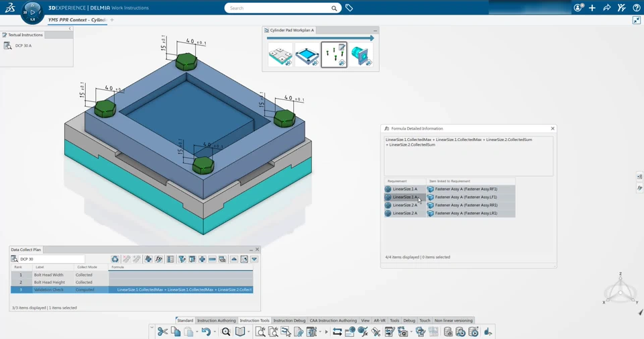Click the plus Add icon in top bar
The image size is (644, 339).
coord(592,8)
